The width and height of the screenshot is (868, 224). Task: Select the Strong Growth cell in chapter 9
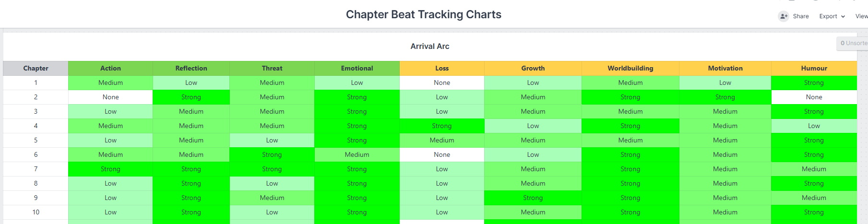pos(533,198)
